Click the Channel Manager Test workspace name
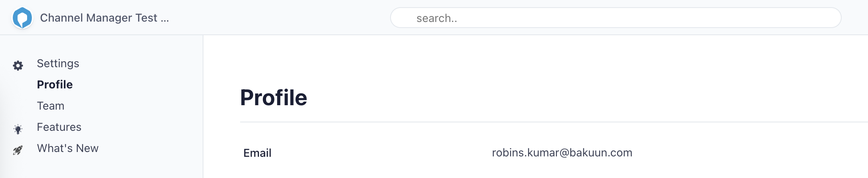 (99, 18)
